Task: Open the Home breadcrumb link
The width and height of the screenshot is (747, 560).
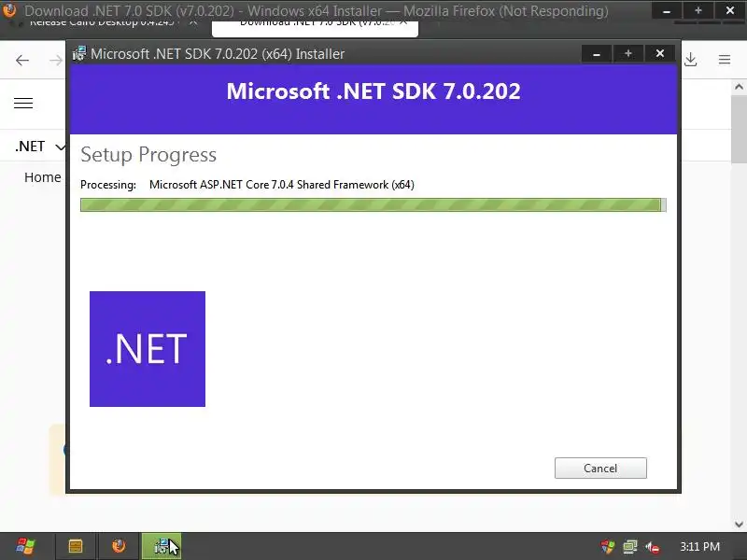Action: (42, 177)
